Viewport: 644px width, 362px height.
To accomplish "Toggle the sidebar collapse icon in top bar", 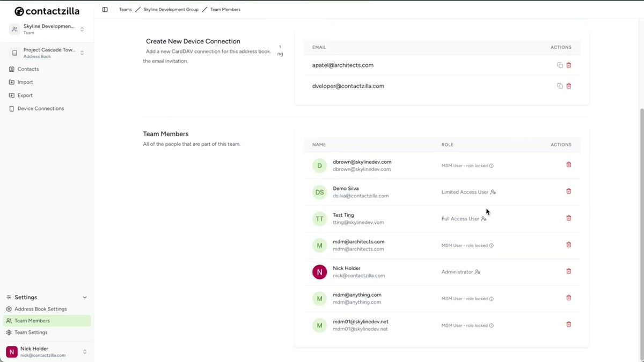I will point(105,9).
